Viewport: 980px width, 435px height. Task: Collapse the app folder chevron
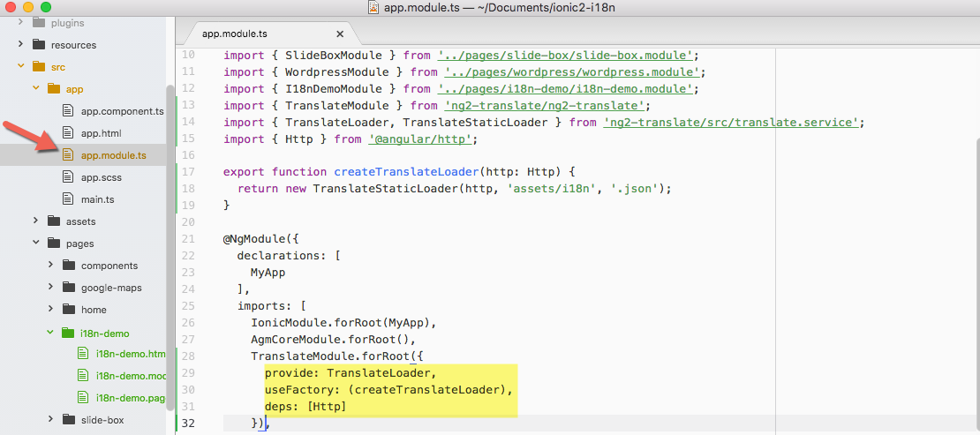(35, 89)
